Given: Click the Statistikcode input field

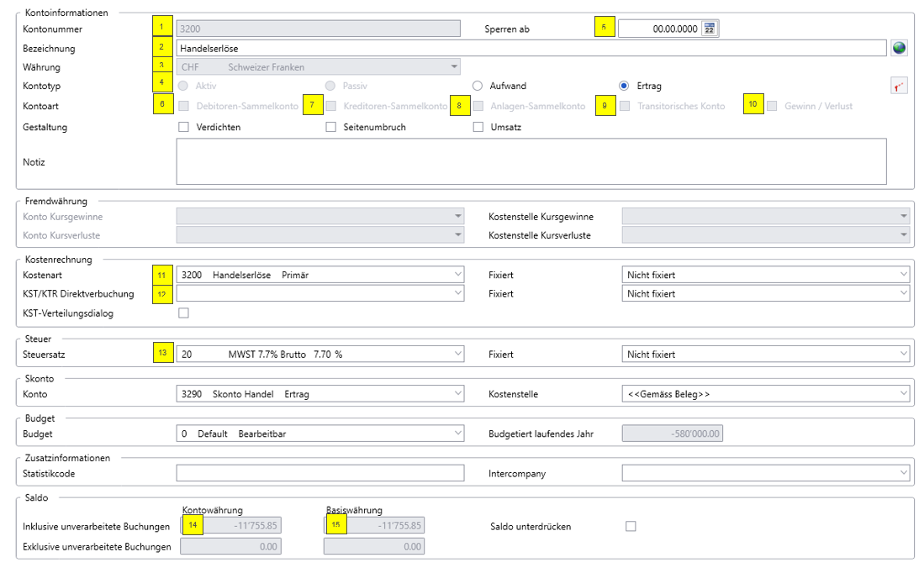Looking at the screenshot, I should coord(320,473).
